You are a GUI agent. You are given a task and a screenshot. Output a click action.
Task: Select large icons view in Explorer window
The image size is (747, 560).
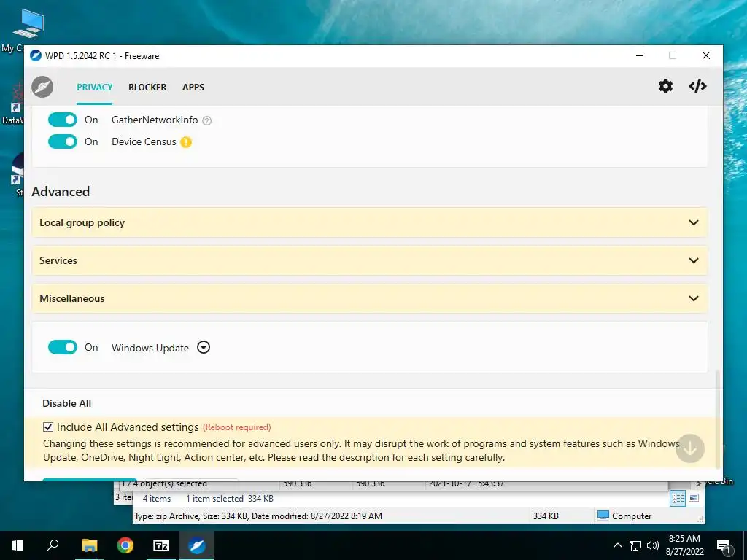click(694, 498)
